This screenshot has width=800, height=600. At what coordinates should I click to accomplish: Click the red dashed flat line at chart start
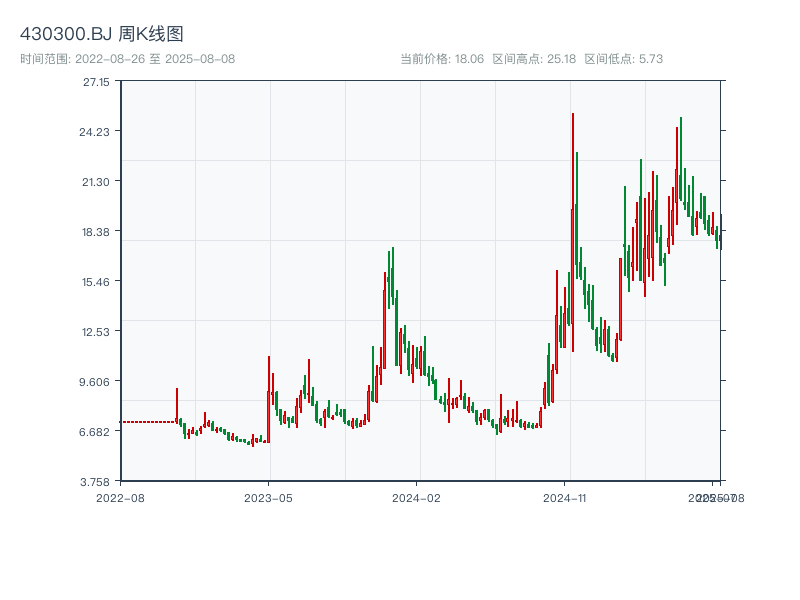click(148, 422)
